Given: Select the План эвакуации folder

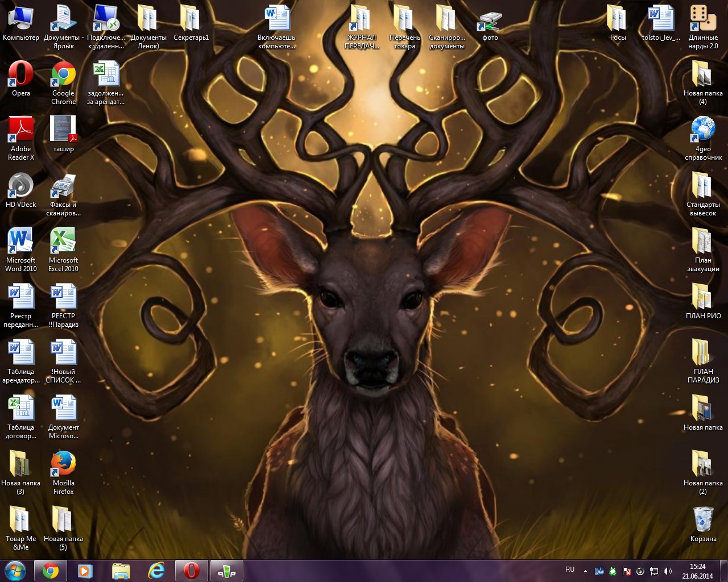Looking at the screenshot, I should coord(703,250).
